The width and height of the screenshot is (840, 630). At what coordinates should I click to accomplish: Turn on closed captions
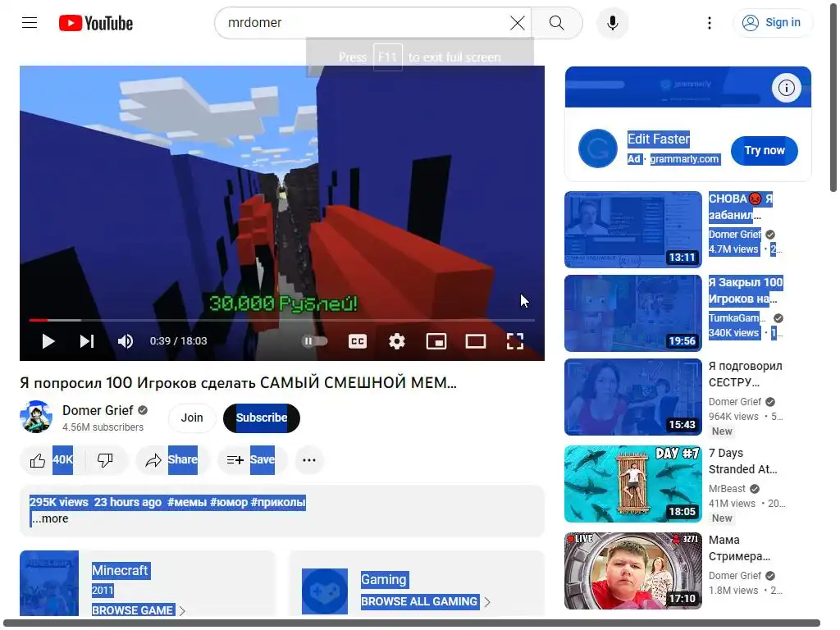(358, 341)
